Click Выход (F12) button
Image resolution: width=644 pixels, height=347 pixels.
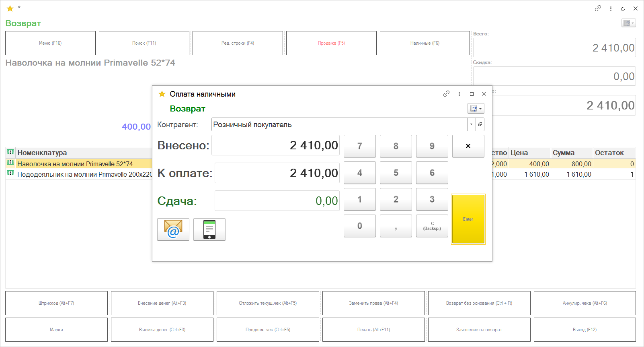click(x=585, y=330)
